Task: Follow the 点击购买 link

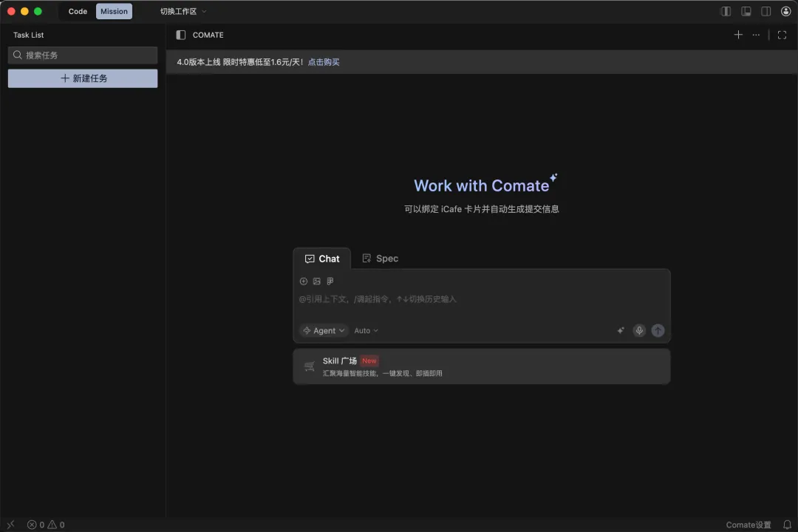Action: coord(323,62)
